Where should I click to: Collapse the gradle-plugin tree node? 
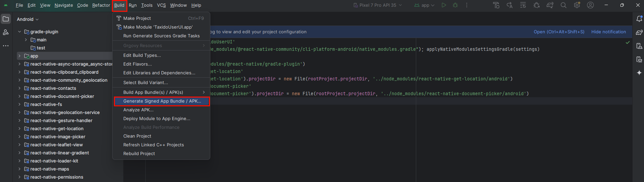click(x=20, y=32)
